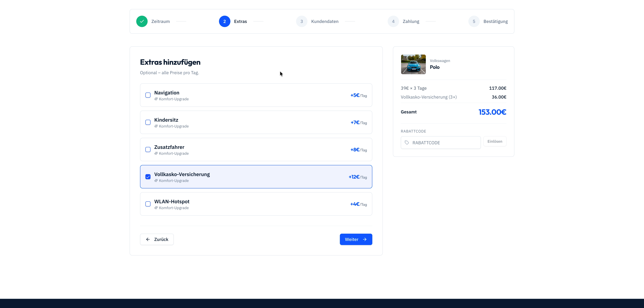Click the step 4 circle icon
The image size is (644, 308).
pyautogui.click(x=393, y=22)
